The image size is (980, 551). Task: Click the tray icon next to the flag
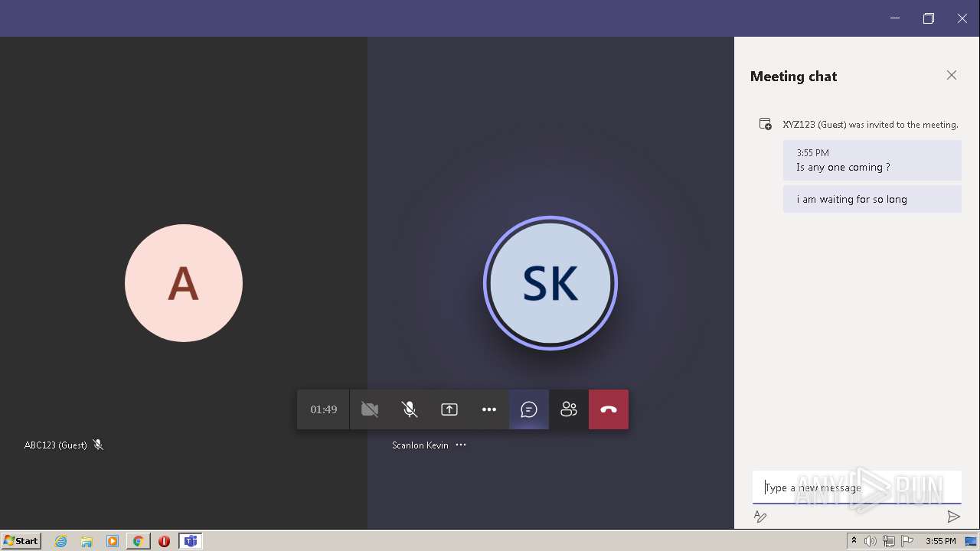(889, 541)
